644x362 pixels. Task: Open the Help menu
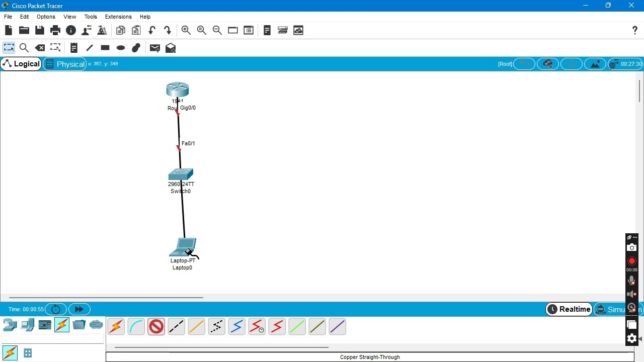pyautogui.click(x=145, y=17)
